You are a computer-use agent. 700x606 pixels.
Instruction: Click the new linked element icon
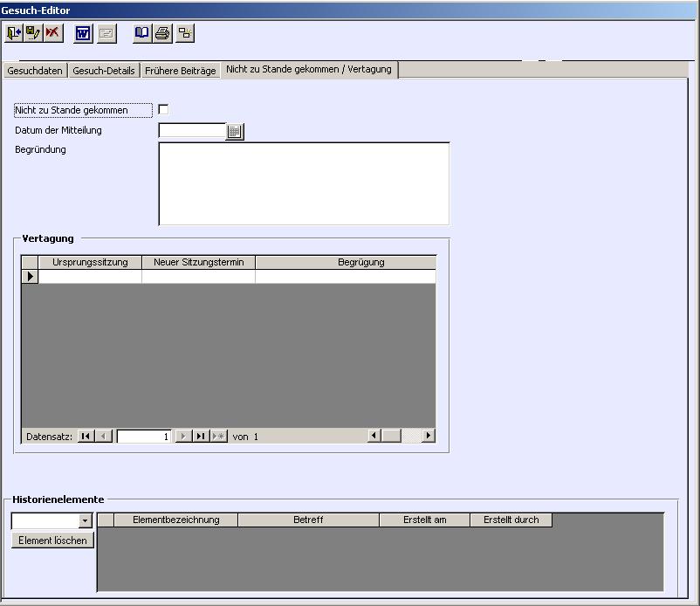click(x=185, y=34)
